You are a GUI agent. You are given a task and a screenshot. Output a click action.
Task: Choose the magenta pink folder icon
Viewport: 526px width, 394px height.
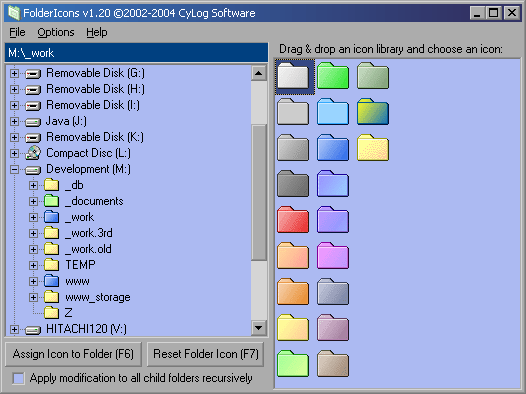(333, 256)
